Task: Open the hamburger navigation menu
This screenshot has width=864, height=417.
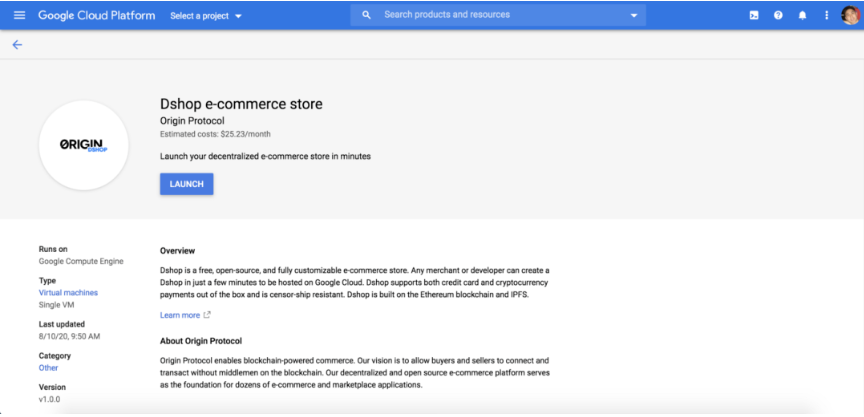Action: (x=19, y=15)
